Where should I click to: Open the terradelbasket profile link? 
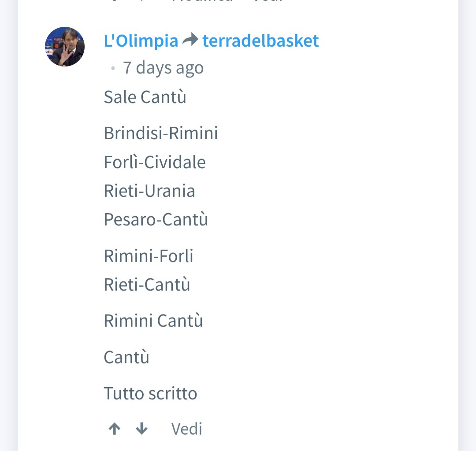pos(260,41)
